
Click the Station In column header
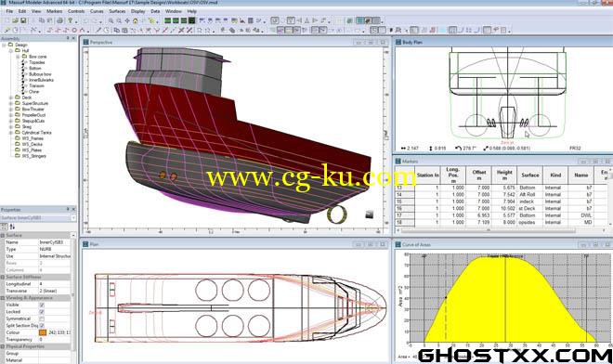pyautogui.click(x=427, y=175)
